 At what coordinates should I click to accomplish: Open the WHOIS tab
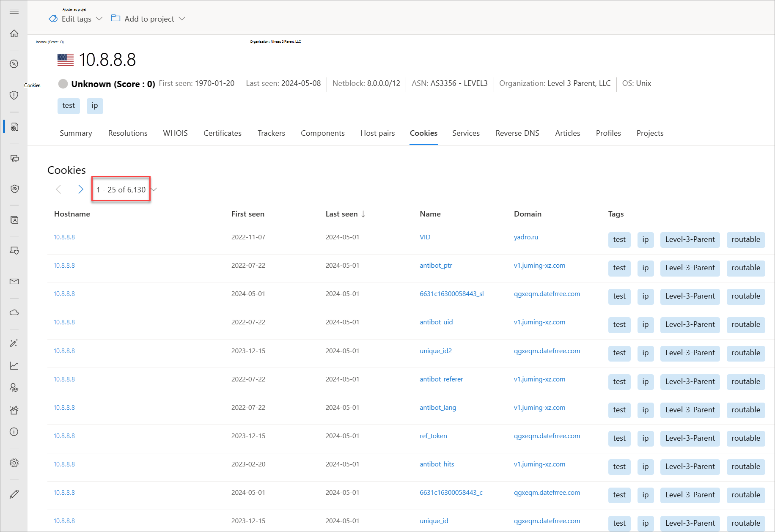[176, 133]
